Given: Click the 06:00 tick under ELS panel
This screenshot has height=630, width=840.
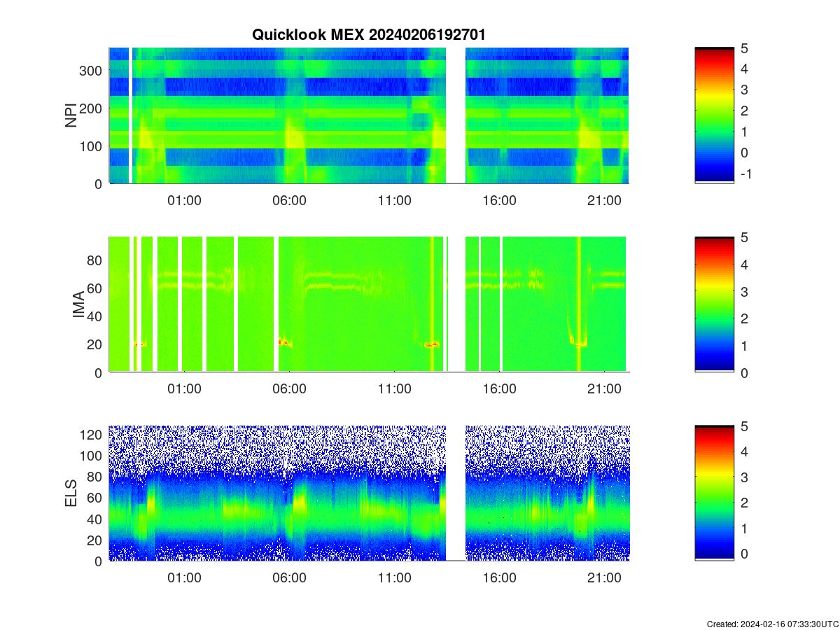Looking at the screenshot, I should coord(289,578).
